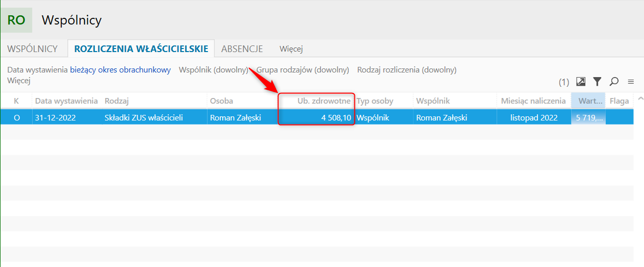Image resolution: width=644 pixels, height=267 pixels.
Task: Open the hamburger list menu icon
Action: tap(631, 81)
